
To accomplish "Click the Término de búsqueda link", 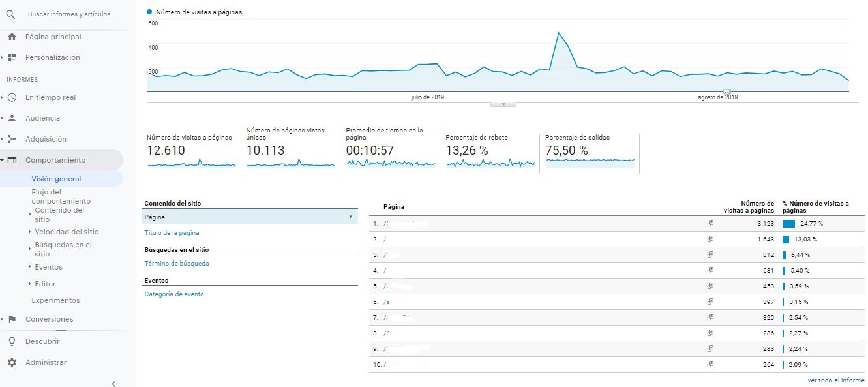I will pos(177,264).
